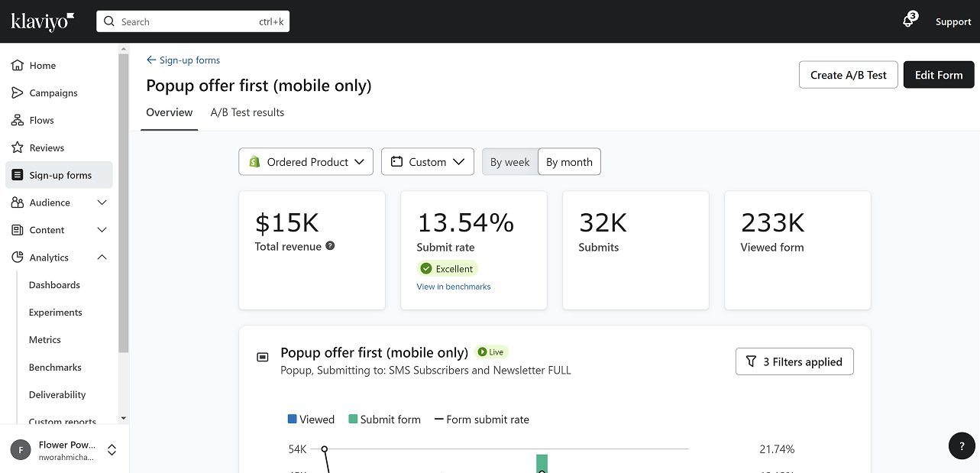Image resolution: width=980 pixels, height=473 pixels.
Task: Click the green Submit form legend swatch
Action: (x=353, y=420)
